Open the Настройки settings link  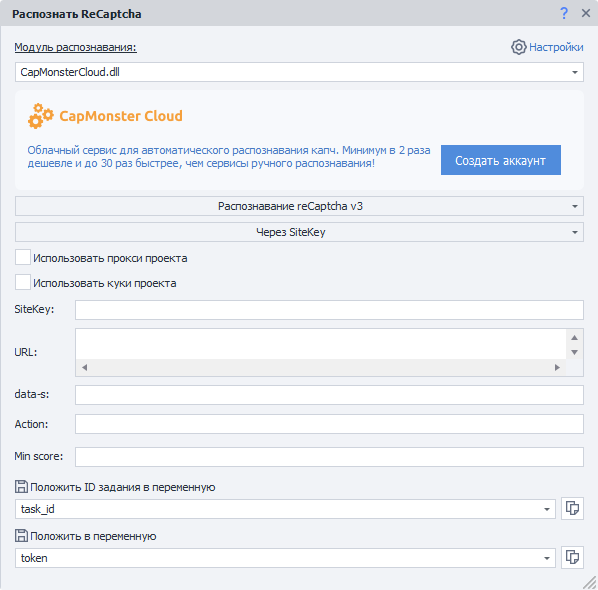point(556,47)
